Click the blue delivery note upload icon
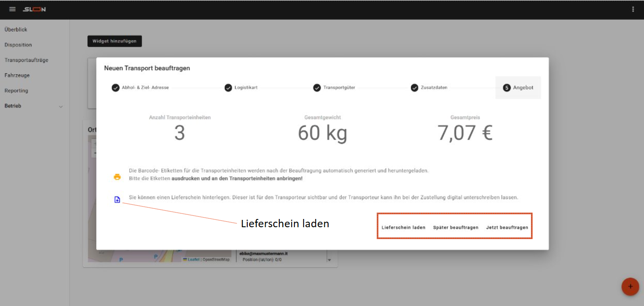 coord(117,200)
